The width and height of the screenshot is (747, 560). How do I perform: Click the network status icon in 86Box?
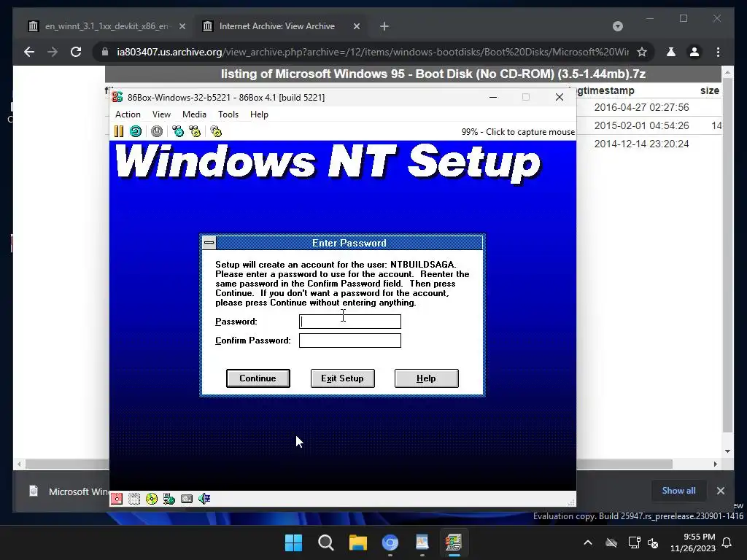pyautogui.click(x=169, y=499)
